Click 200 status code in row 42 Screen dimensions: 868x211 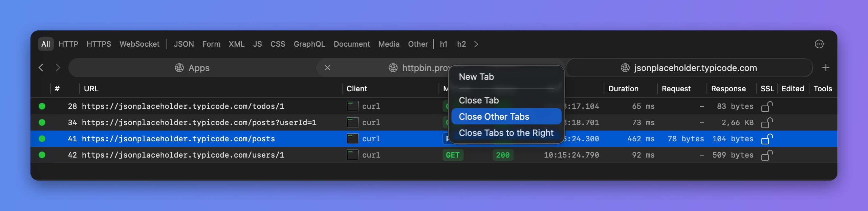click(x=503, y=155)
